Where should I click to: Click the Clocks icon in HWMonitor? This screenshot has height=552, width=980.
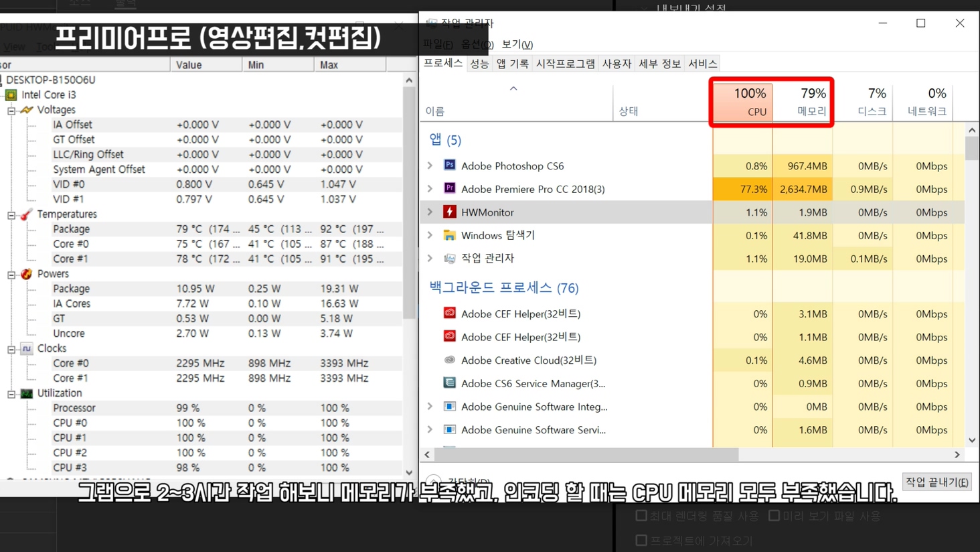[27, 348]
